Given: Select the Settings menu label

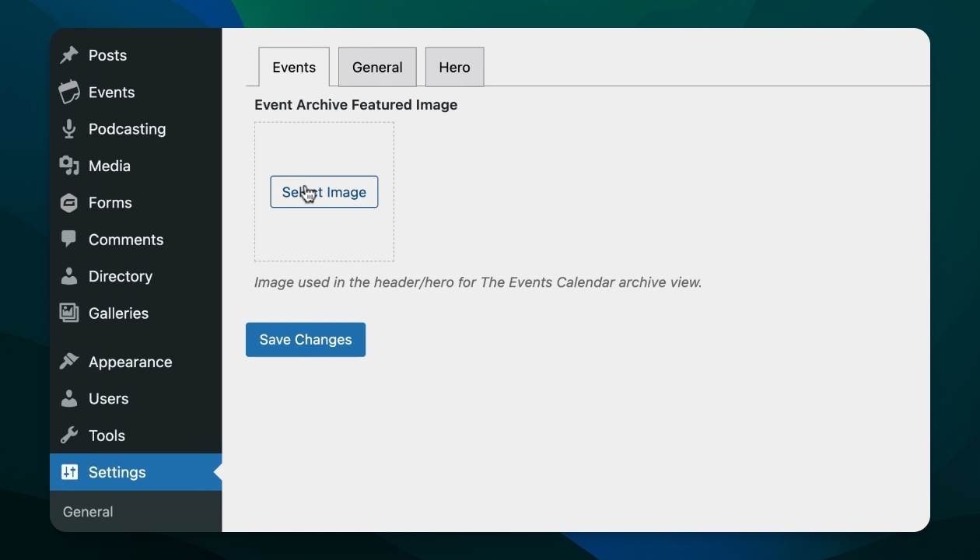Looking at the screenshot, I should pos(117,473).
